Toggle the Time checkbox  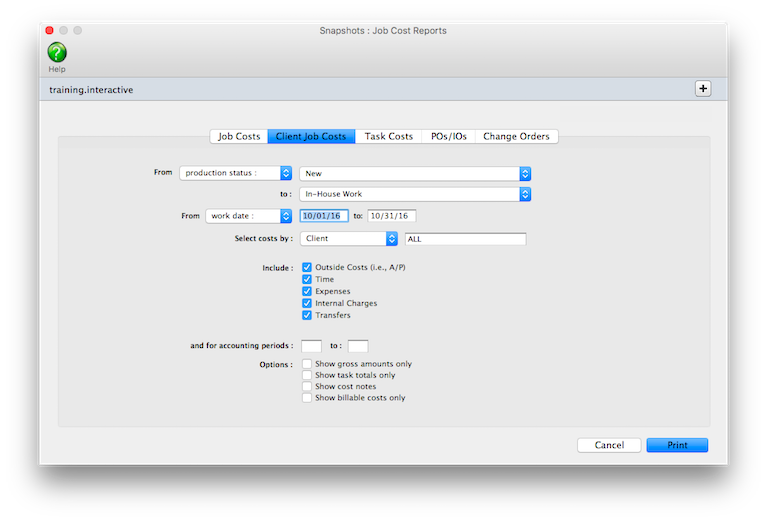coord(307,280)
